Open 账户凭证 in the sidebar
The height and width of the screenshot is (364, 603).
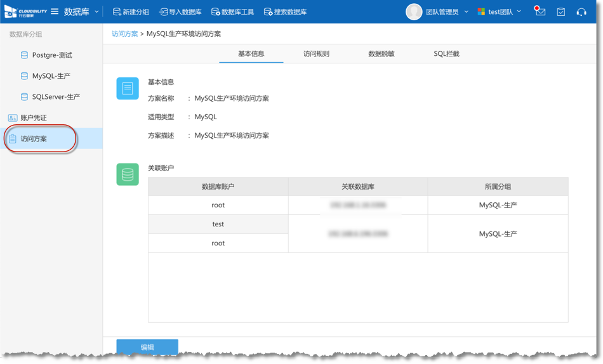click(33, 118)
